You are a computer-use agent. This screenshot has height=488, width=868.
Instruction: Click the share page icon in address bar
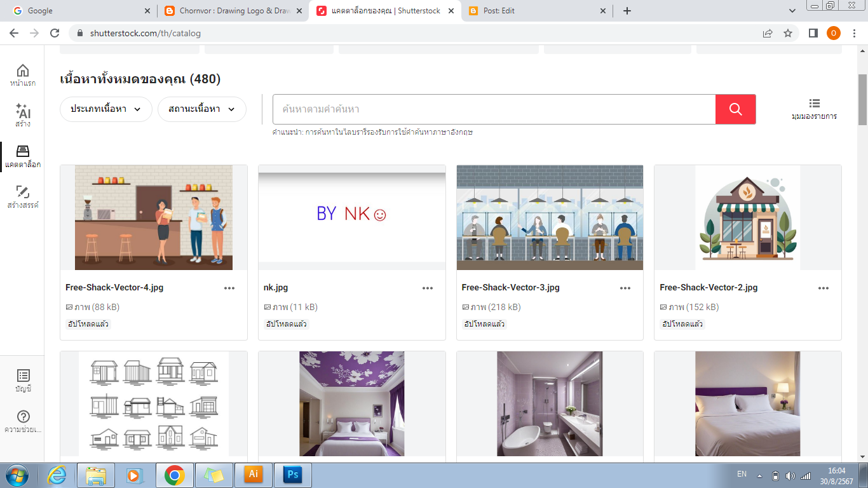(768, 33)
